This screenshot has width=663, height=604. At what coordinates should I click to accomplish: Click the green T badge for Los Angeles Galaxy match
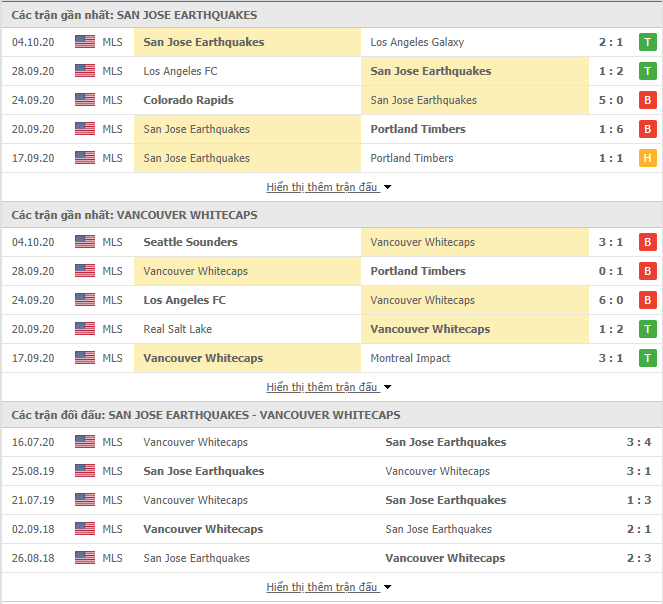pyautogui.click(x=647, y=42)
